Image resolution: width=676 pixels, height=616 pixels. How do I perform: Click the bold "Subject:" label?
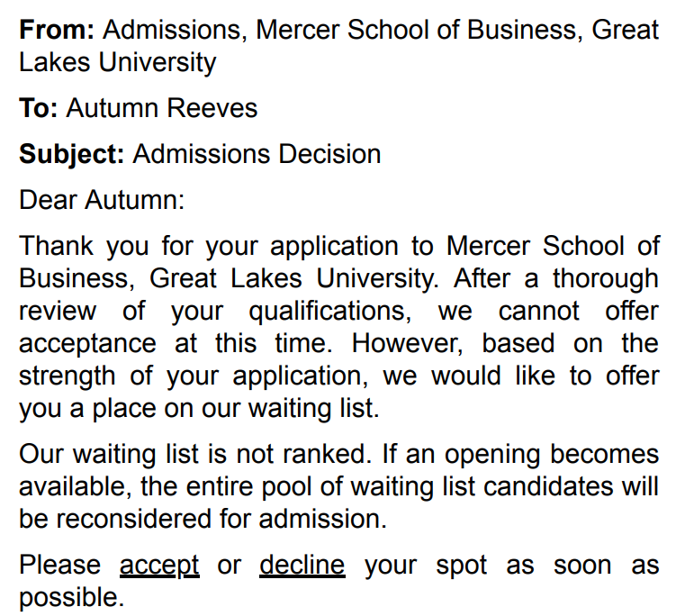72,154
